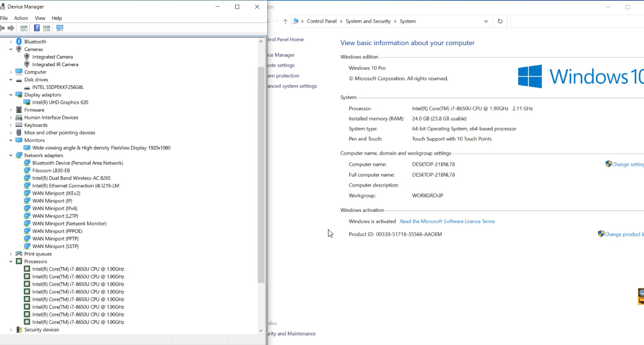Click scrollbar up arrow in Device Manager
This screenshot has height=345, width=644.
pos(261,41)
